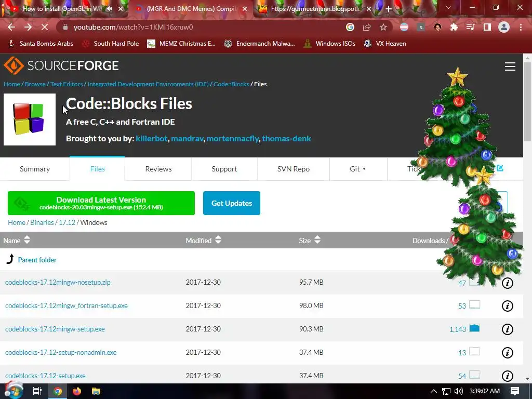Open the mortenmacfly author profile
The width and height of the screenshot is (532, 399).
(x=232, y=138)
